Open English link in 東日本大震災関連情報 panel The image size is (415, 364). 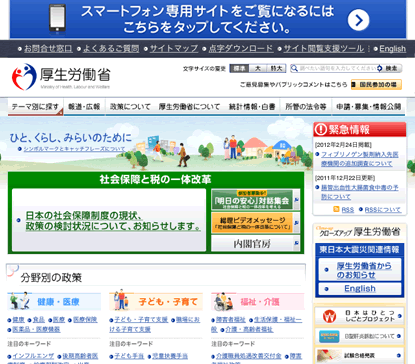coord(360,289)
